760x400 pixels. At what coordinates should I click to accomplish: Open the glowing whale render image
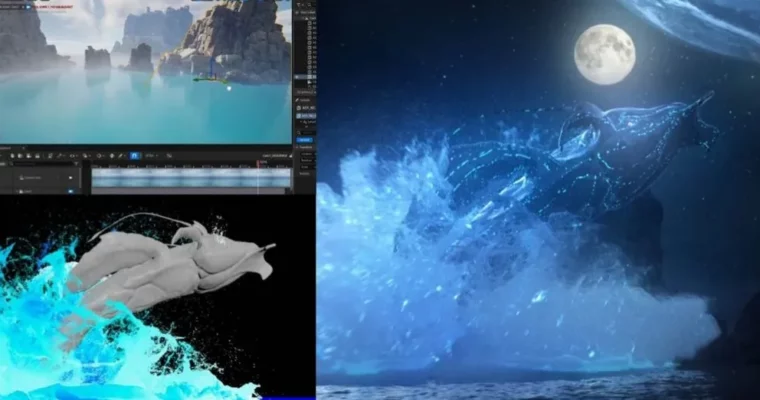coord(538,200)
